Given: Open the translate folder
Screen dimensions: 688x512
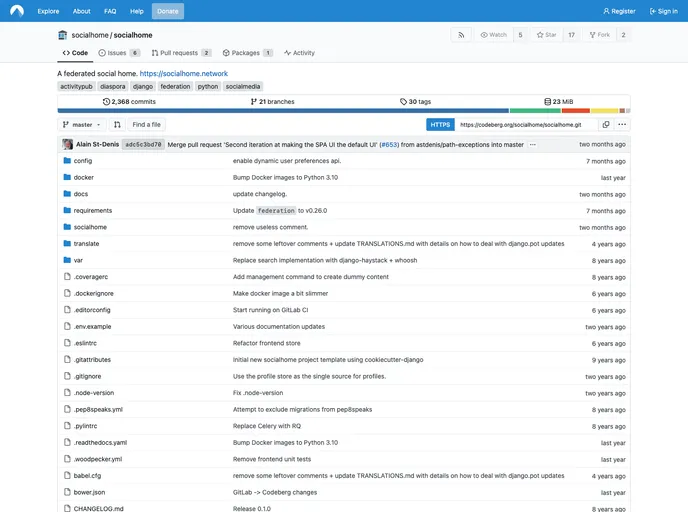Looking at the screenshot, I should click(86, 244).
